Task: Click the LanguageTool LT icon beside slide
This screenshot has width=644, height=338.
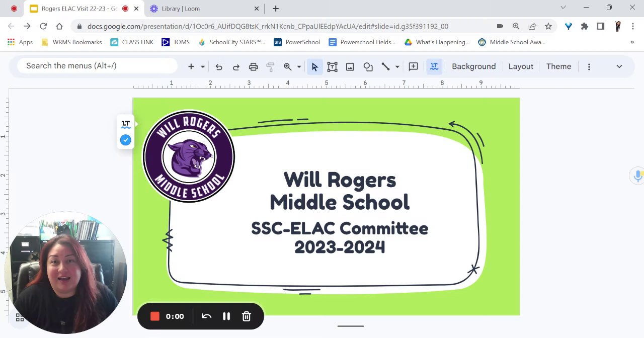Action: pos(126,124)
